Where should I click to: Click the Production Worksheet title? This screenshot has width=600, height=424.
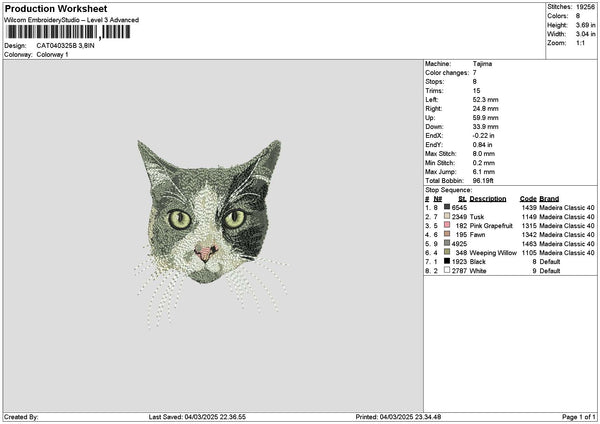(56, 9)
